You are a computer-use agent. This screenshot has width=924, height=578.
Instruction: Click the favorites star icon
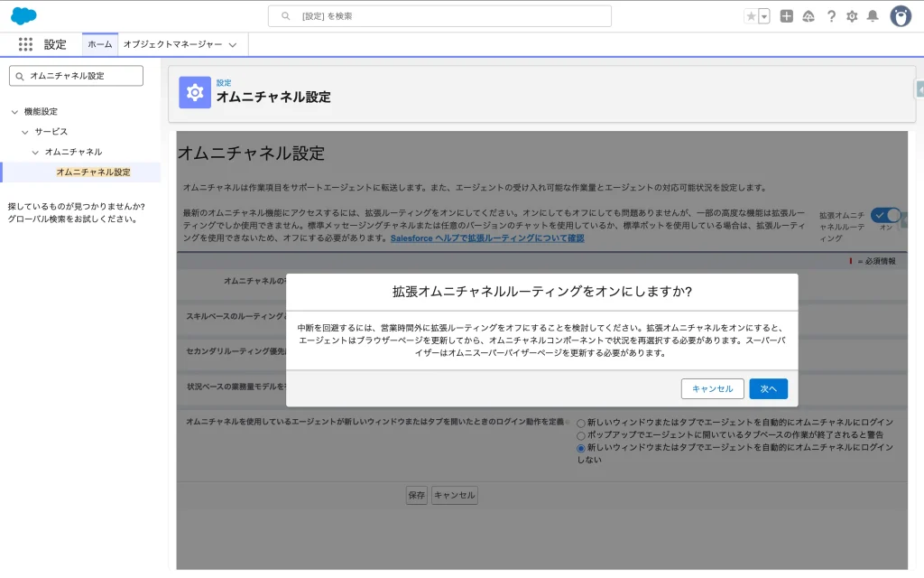tap(751, 16)
